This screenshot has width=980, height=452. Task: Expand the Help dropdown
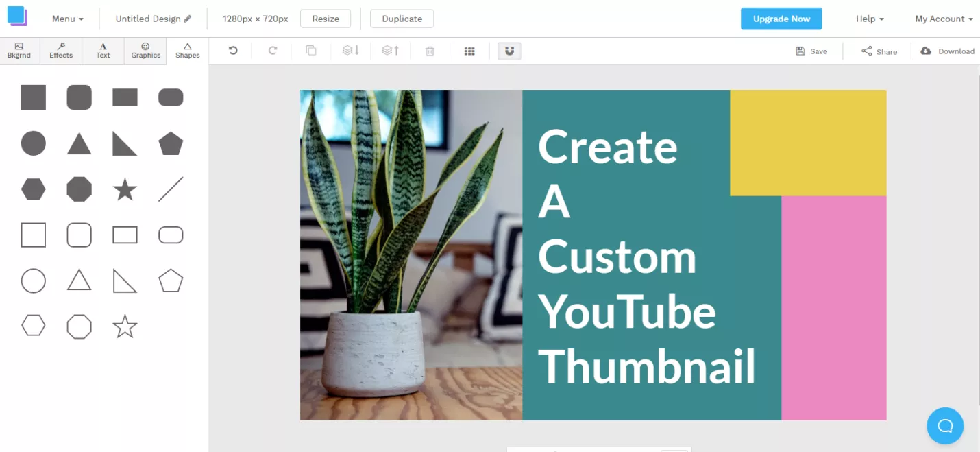(870, 19)
